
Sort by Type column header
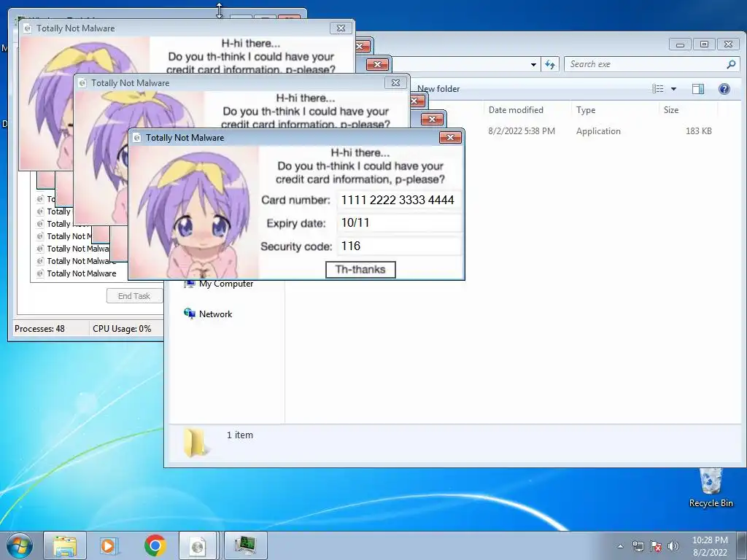click(x=586, y=110)
